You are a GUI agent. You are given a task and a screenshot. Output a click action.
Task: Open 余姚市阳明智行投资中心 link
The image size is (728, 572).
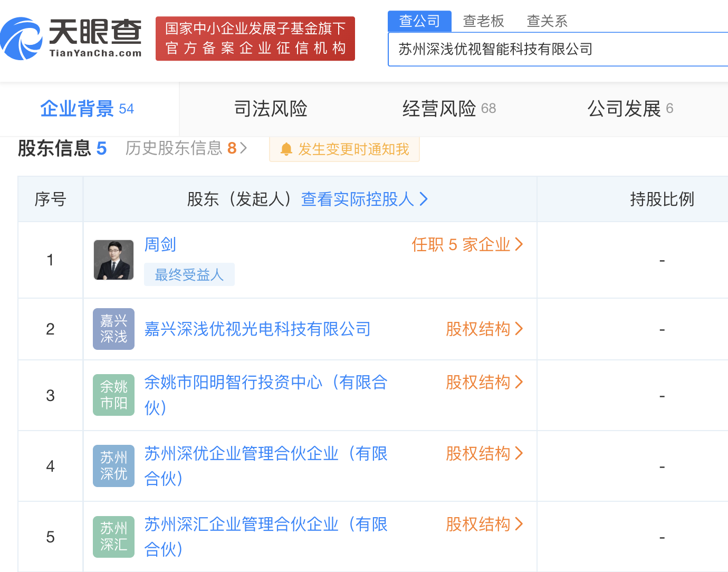[x=266, y=395]
